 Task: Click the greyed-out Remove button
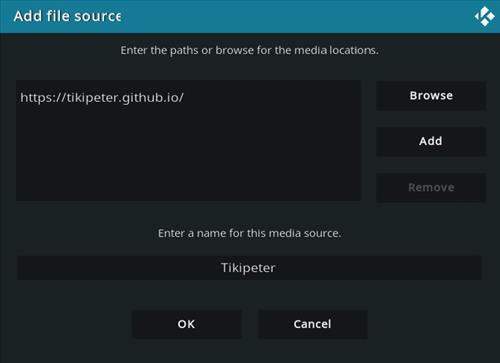pyautogui.click(x=431, y=187)
